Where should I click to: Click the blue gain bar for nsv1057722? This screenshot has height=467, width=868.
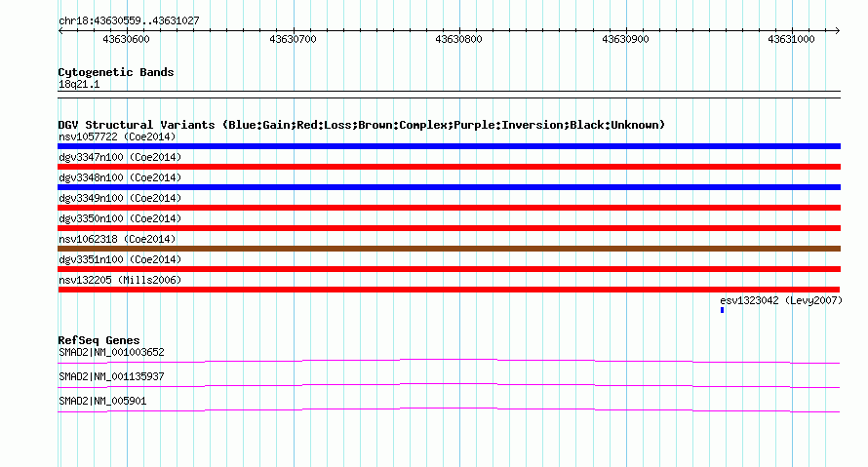click(449, 146)
